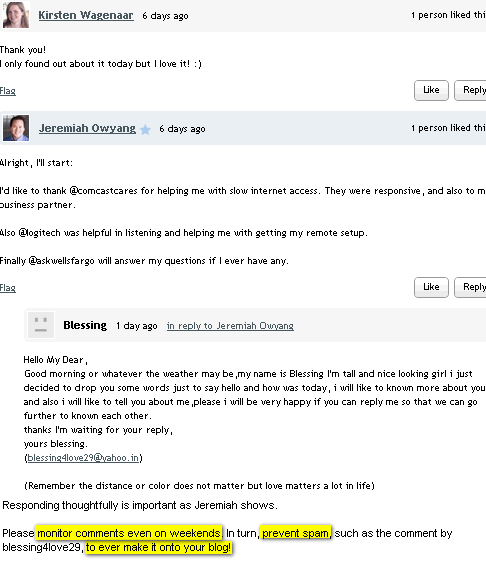Reply to Kirsten Wagenaar's comment
Image resolution: width=486 pixels, height=562 pixels.
point(470,90)
